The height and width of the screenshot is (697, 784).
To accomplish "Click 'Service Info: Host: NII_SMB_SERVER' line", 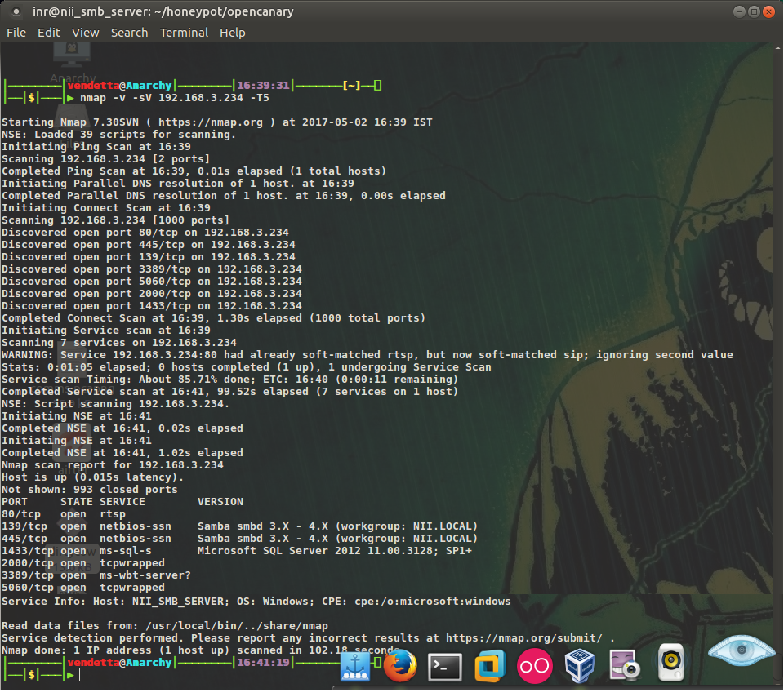I will click(256, 601).
